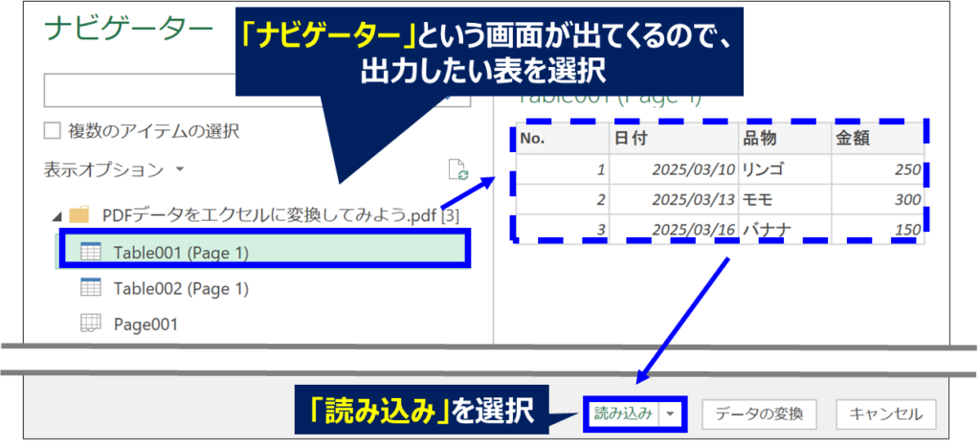Screen dimensions: 980x447
Task: Click the 300 amount cell
Action: tap(878, 199)
